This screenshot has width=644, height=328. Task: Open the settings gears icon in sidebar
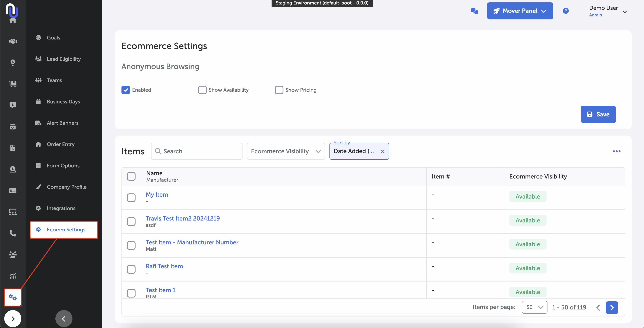(x=13, y=297)
